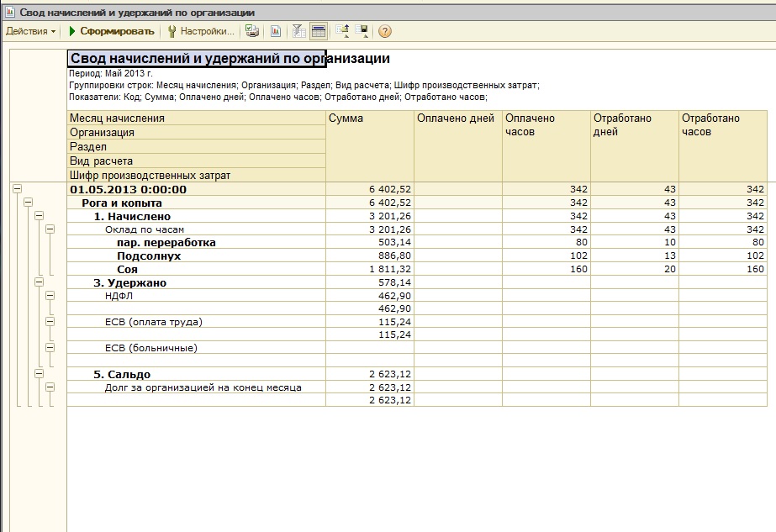The image size is (776, 532).
Task: Select the 3. Удержано cell
Action: pyautogui.click(x=197, y=282)
